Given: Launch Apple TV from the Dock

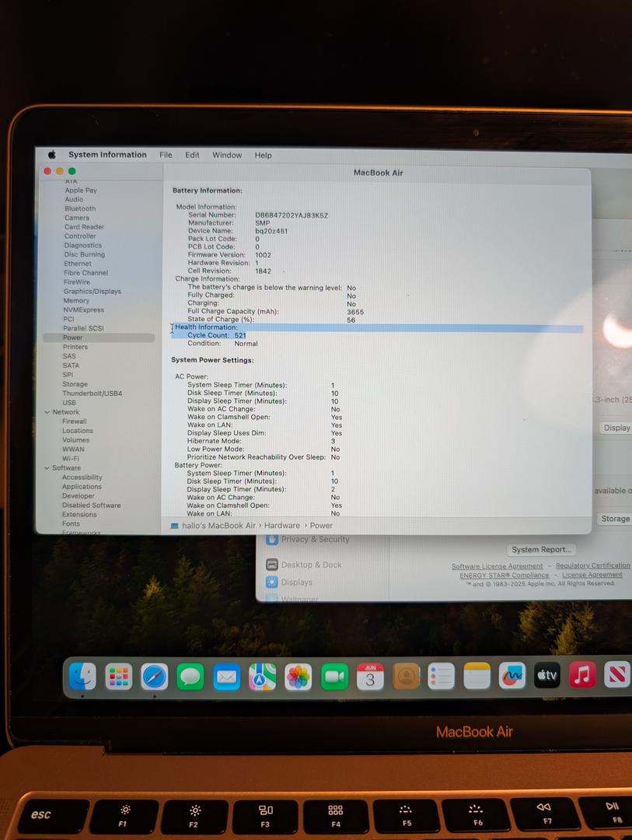Looking at the screenshot, I should pos(547,676).
